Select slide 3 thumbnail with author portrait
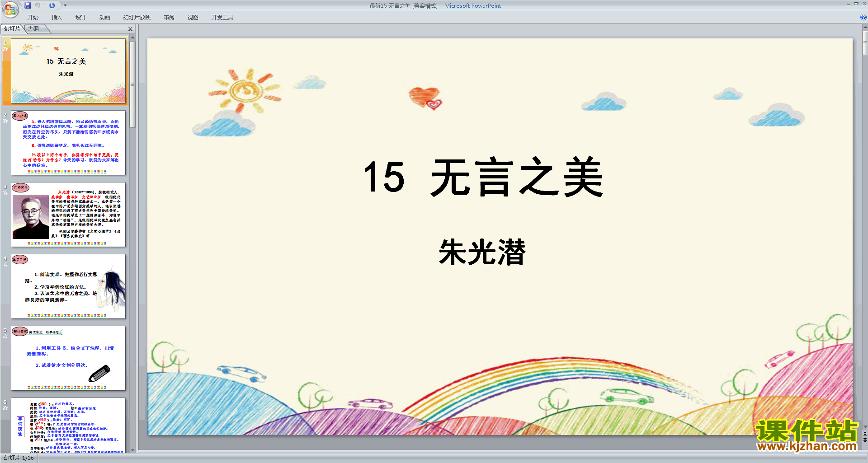868x463 pixels. point(68,215)
